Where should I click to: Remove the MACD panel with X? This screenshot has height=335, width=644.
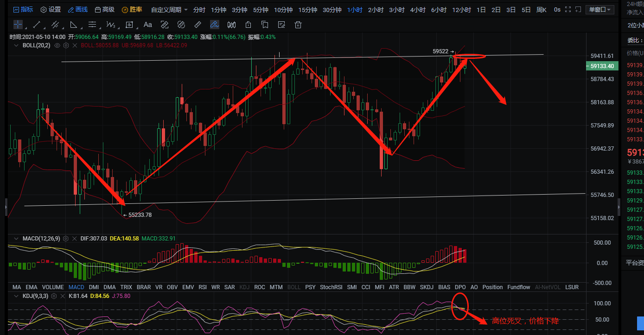[74, 239]
